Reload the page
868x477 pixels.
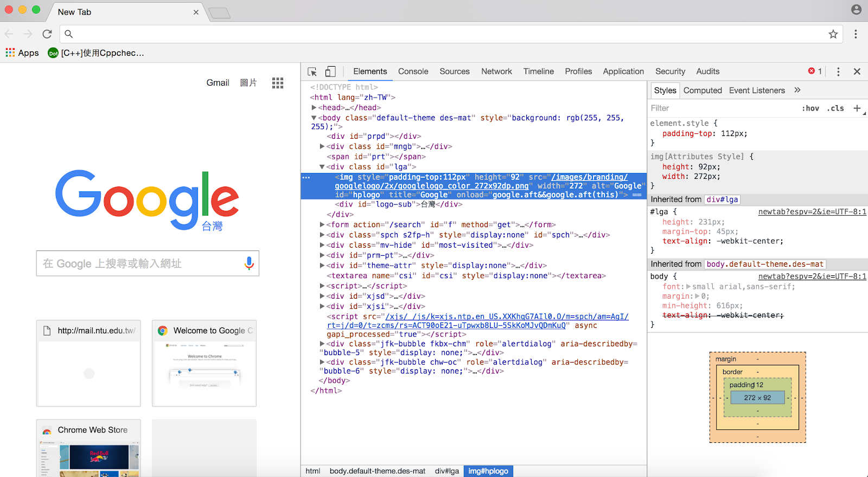coord(47,34)
